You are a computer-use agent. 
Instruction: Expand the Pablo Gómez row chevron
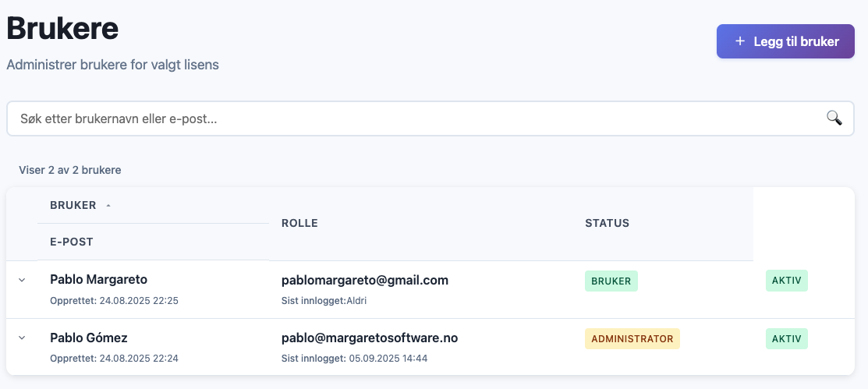pos(22,338)
